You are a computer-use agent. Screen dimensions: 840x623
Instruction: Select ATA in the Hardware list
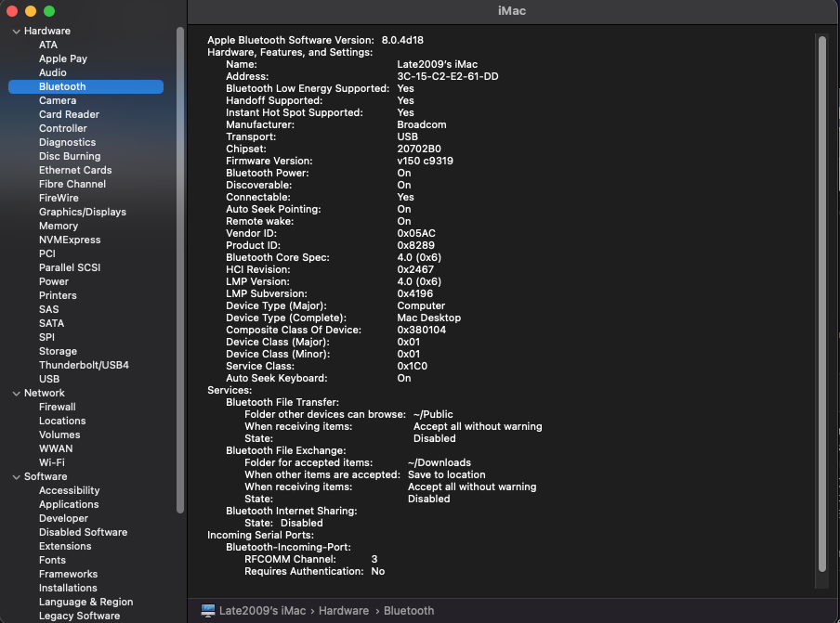(48, 45)
